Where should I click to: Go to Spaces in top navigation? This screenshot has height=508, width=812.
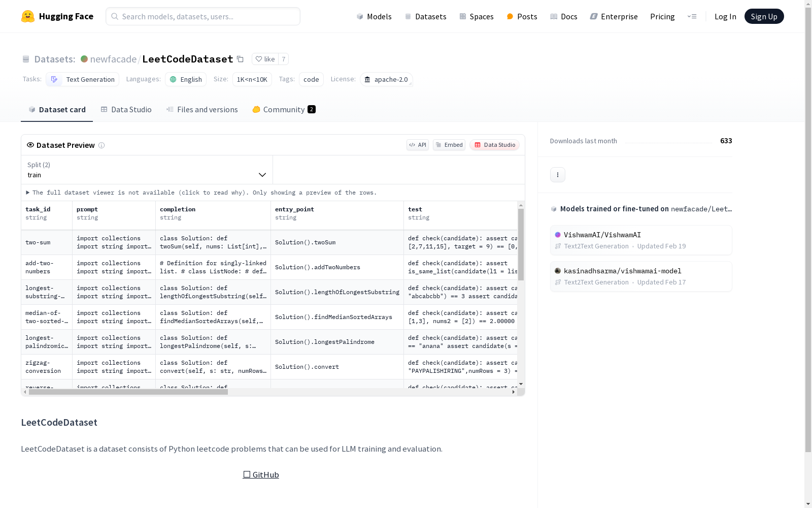coord(477,16)
